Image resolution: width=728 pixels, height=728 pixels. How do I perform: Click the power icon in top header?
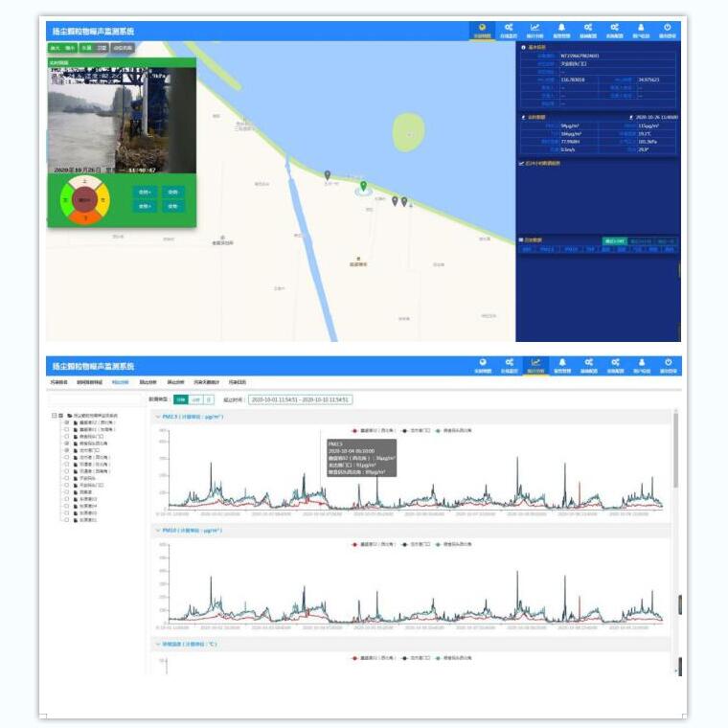(667, 28)
